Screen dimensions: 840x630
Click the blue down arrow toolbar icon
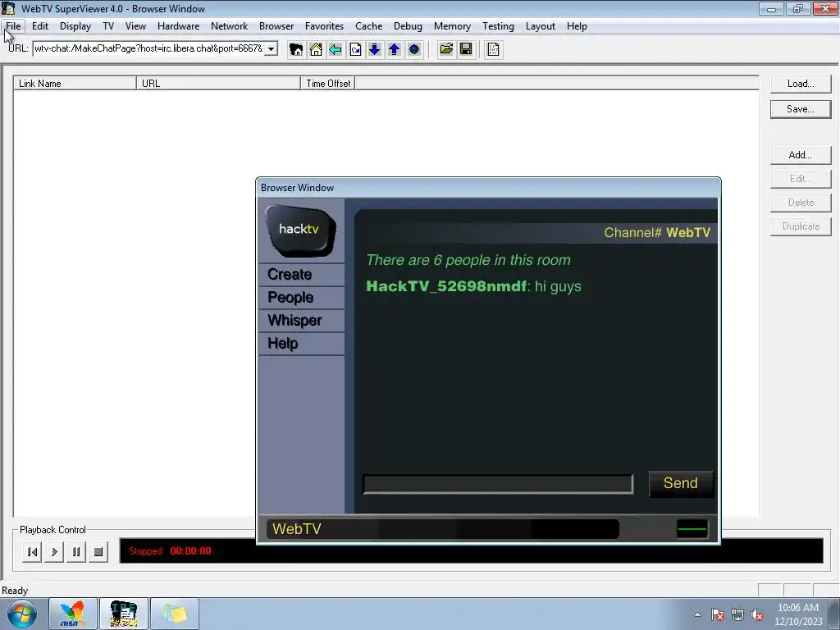(374, 50)
